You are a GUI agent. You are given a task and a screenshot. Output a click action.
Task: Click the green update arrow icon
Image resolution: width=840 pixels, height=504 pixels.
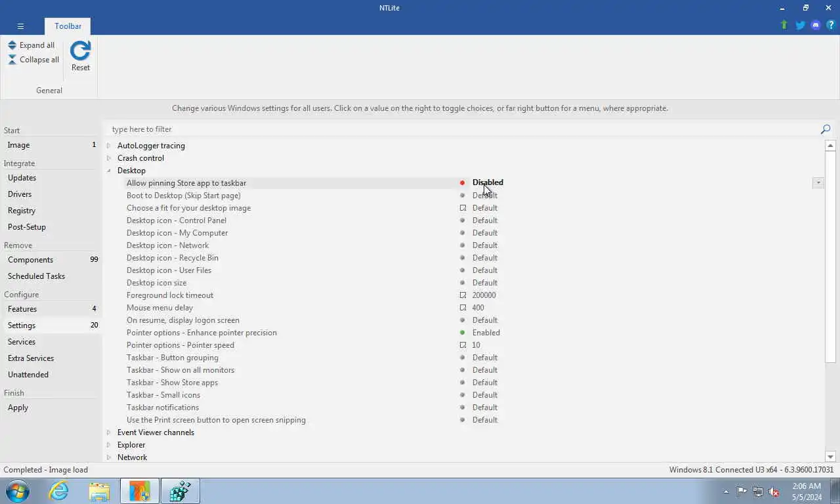(784, 25)
